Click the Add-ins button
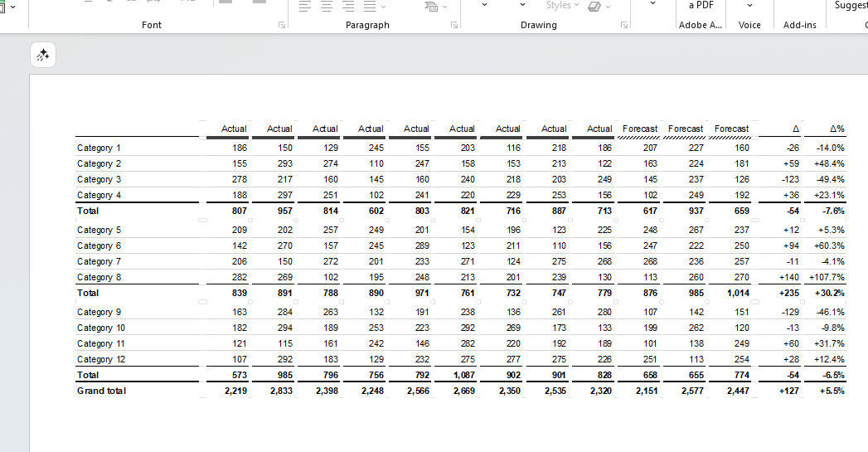Screen dimensions: 868x452 (799, 25)
